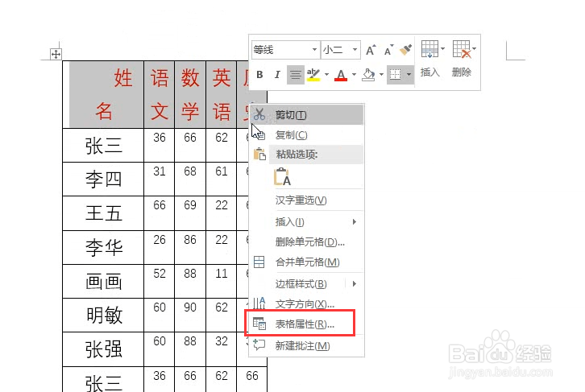
Task: Choose Cut (剪切) from context menu
Action: [307, 115]
